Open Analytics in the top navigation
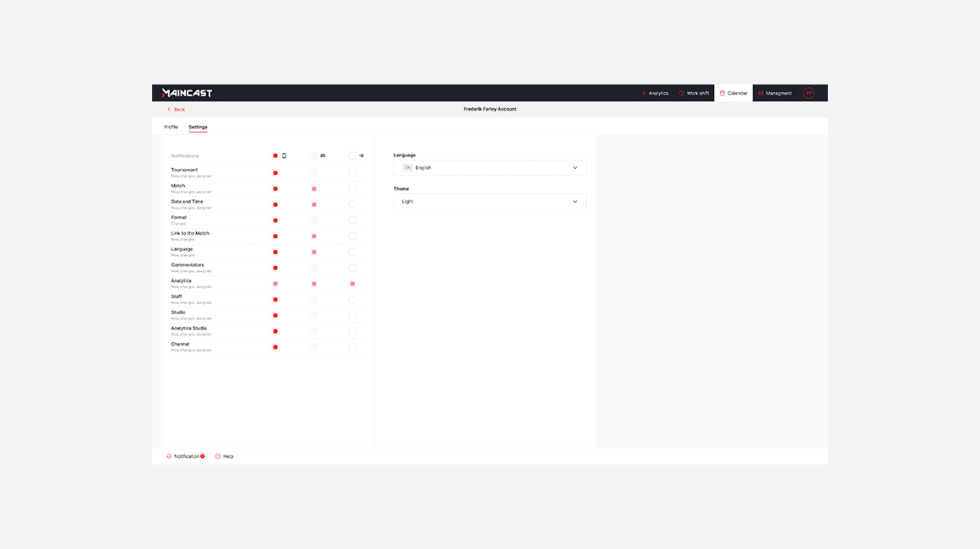Image resolution: width=980 pixels, height=549 pixels. click(x=655, y=93)
